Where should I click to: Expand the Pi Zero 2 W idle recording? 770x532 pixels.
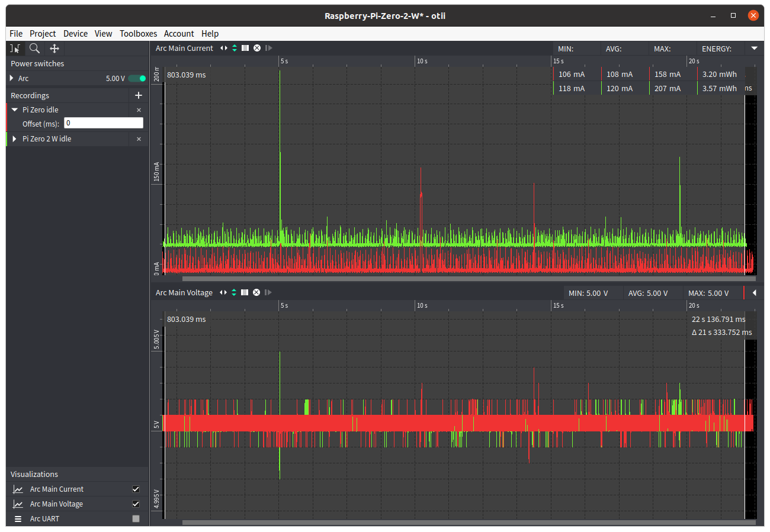coord(14,139)
